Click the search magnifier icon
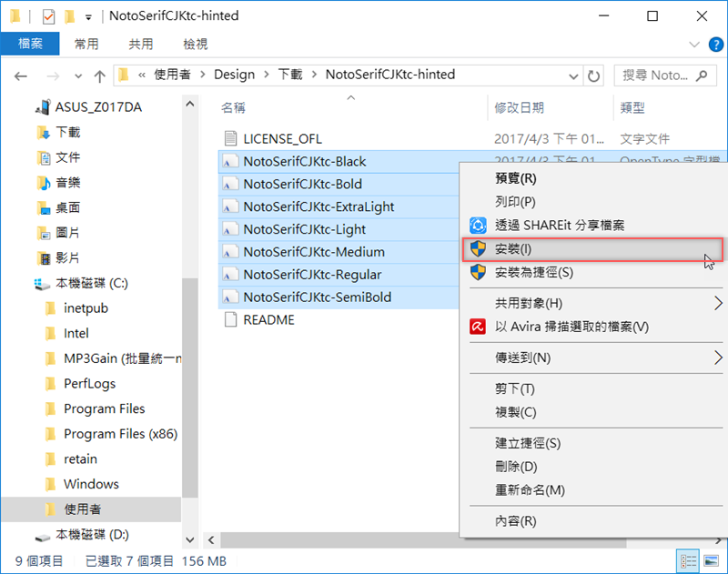 (702, 76)
